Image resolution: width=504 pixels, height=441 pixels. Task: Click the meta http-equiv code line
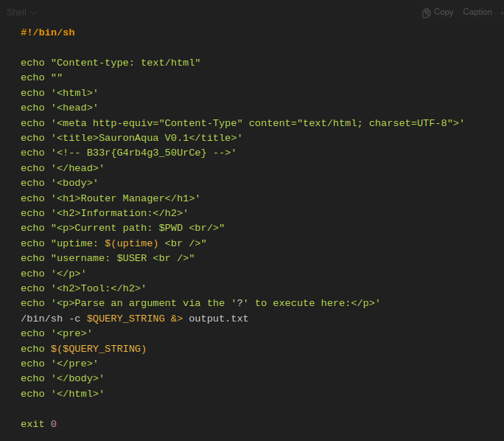(242, 123)
